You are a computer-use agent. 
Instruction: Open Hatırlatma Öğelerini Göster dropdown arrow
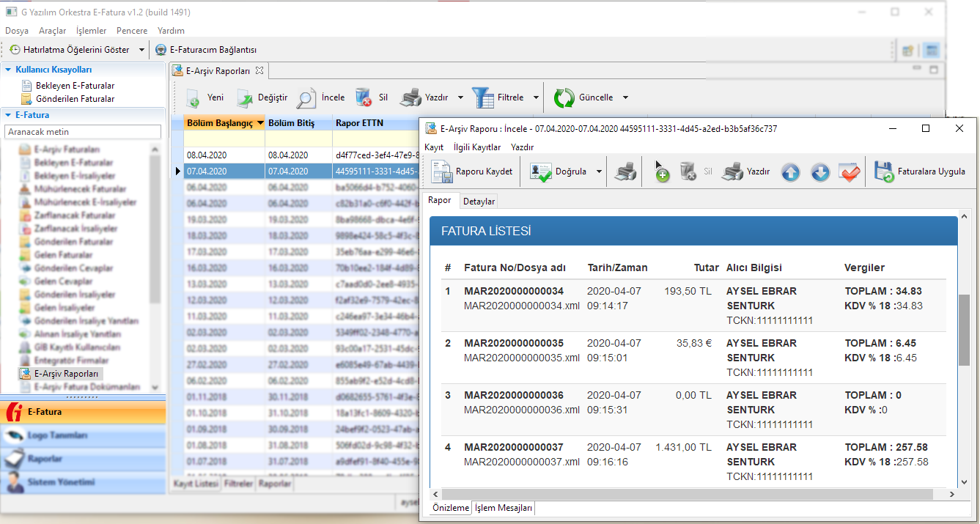(142, 50)
